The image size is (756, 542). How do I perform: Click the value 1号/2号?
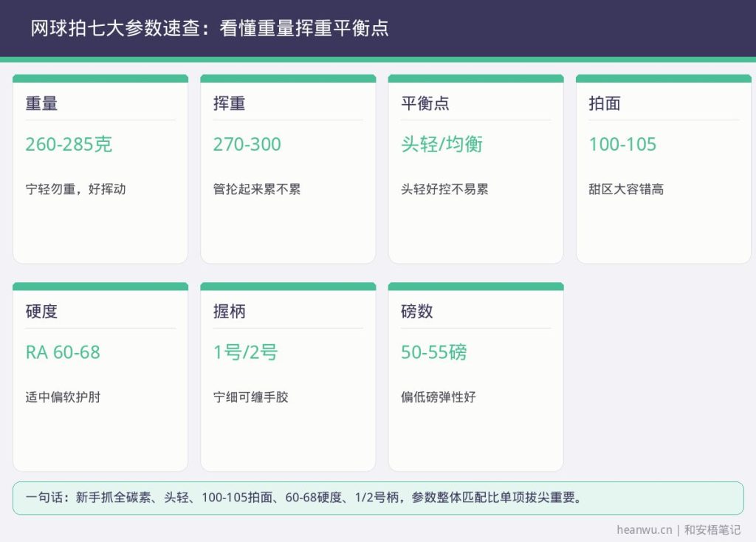245,352
